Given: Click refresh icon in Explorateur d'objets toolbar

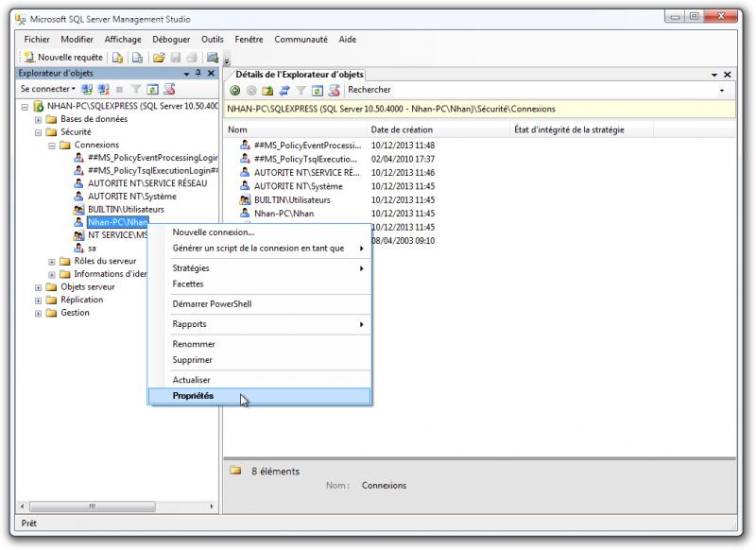Looking at the screenshot, I should click(x=152, y=89).
